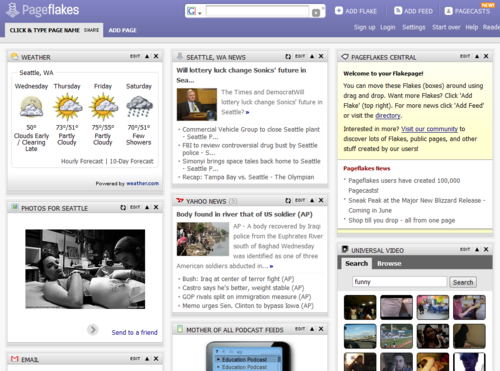Open the 10-Day Forecast link

pos(132,161)
